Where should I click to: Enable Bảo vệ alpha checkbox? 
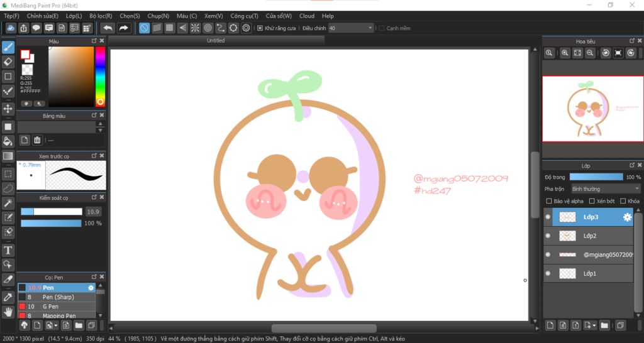pos(549,201)
